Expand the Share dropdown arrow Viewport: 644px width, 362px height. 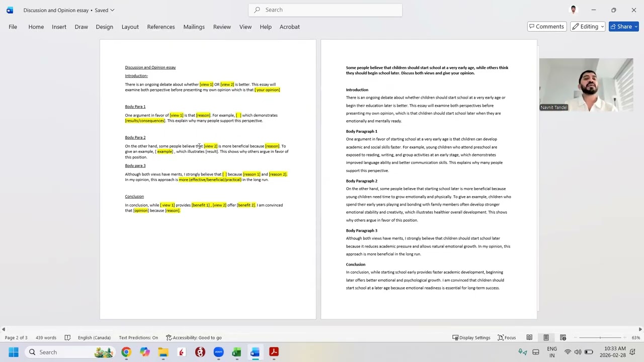tap(636, 27)
